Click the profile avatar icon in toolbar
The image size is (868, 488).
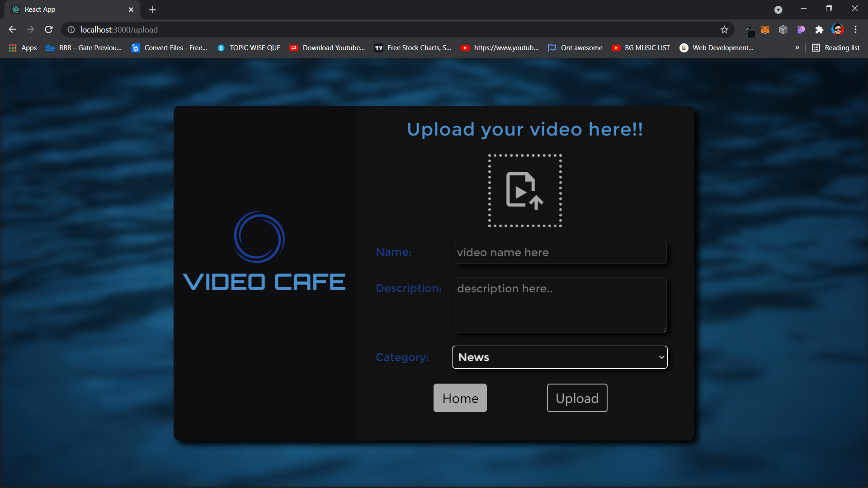pos(838,30)
